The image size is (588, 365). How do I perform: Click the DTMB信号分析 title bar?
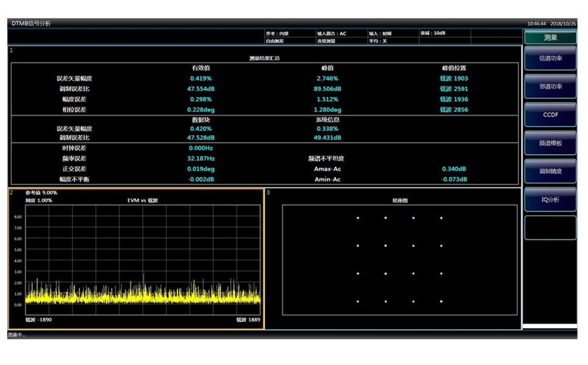[x=31, y=23]
